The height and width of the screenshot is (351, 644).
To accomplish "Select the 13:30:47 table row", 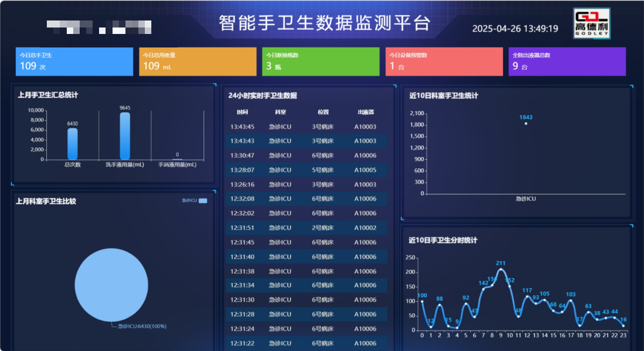I will click(x=306, y=155).
